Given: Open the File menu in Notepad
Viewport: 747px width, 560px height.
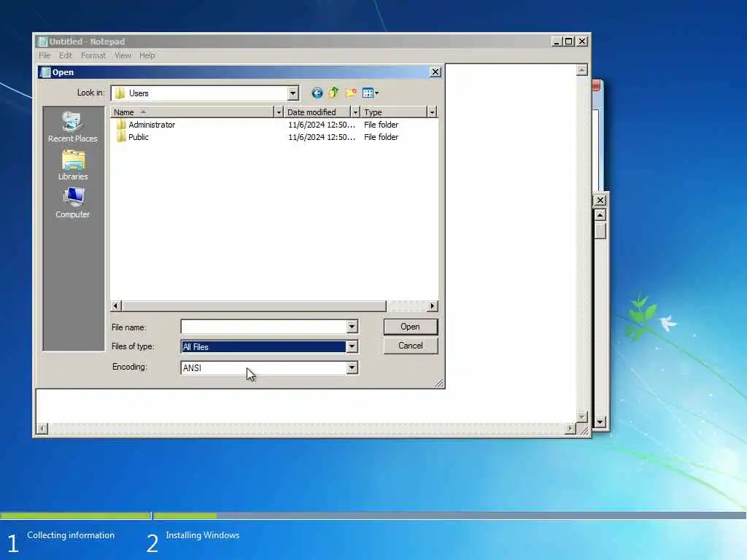Looking at the screenshot, I should point(44,55).
